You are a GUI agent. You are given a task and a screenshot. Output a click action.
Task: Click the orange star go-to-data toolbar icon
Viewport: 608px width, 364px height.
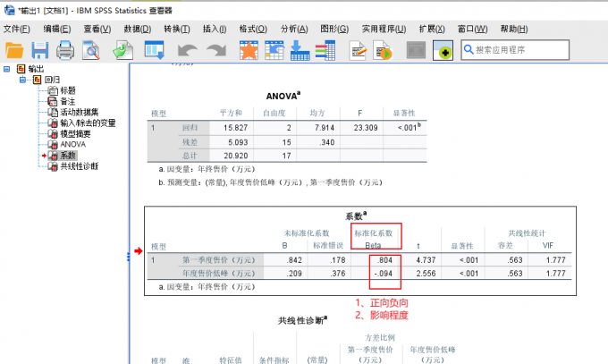pyautogui.click(x=249, y=51)
